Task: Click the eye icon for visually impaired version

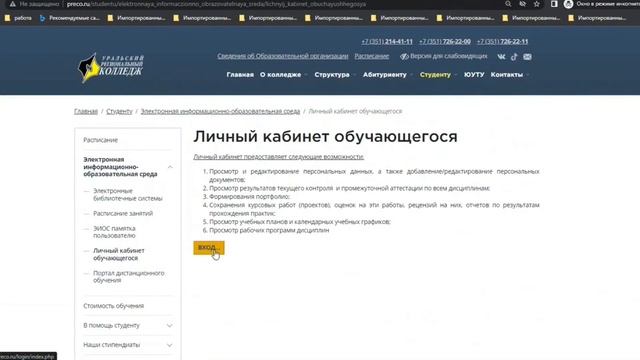Action: pos(404,56)
